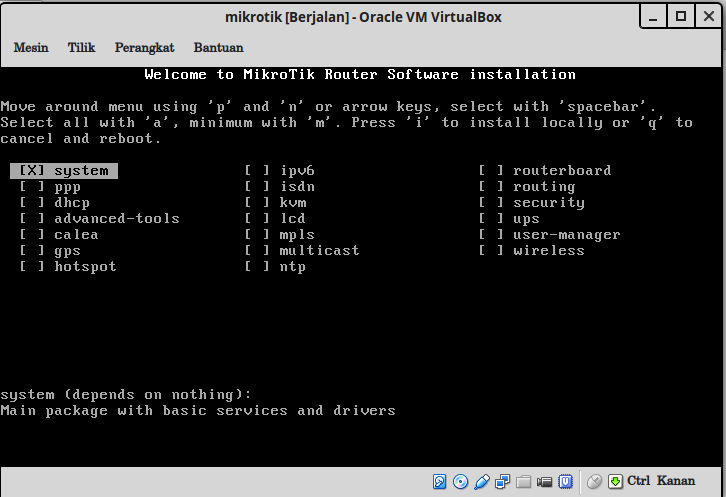Click the optical disc drive icon
This screenshot has width=726, height=497.
460,482
